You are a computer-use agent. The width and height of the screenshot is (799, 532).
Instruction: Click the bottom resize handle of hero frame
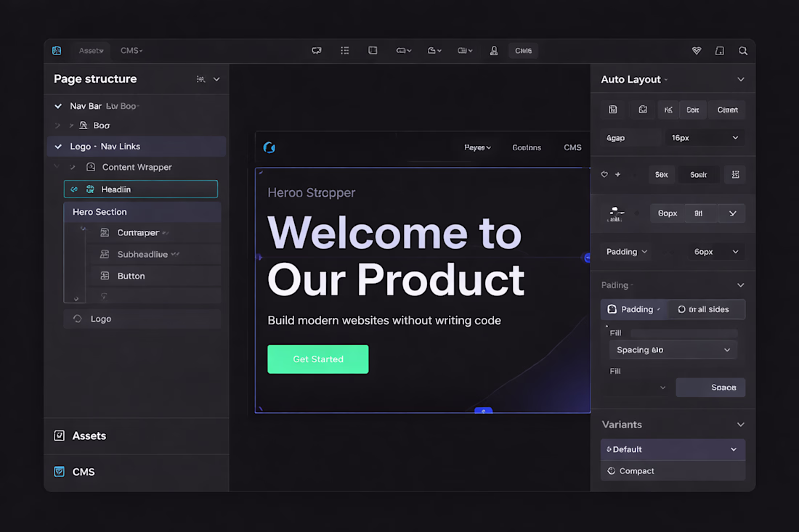click(484, 410)
